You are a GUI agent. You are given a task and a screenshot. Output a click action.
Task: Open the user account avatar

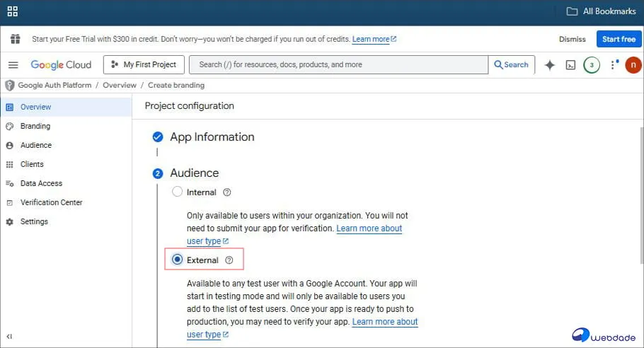pos(633,65)
